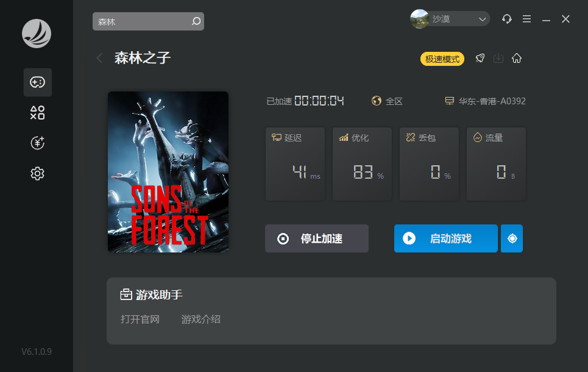The width and height of the screenshot is (588, 372).
Task: Click the home icon near 极速模式
Action: pyautogui.click(x=517, y=58)
